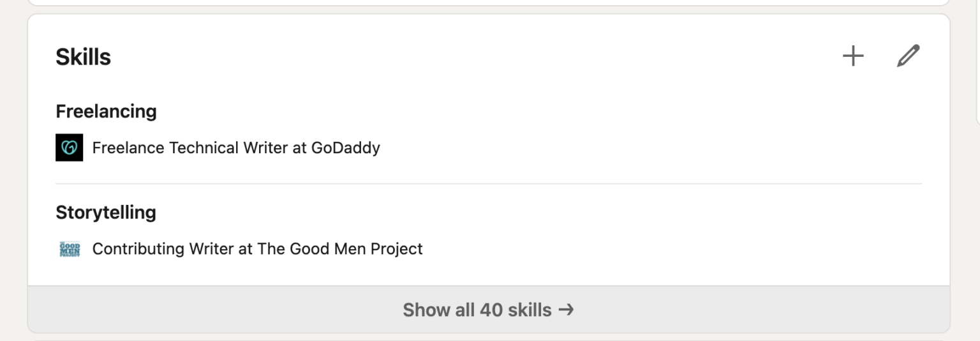Select Contributing Writer at The Good Men Project

257,248
